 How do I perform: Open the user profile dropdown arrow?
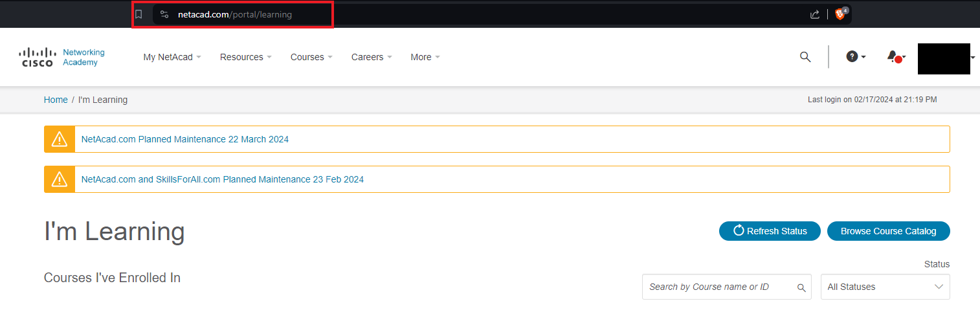(x=973, y=58)
